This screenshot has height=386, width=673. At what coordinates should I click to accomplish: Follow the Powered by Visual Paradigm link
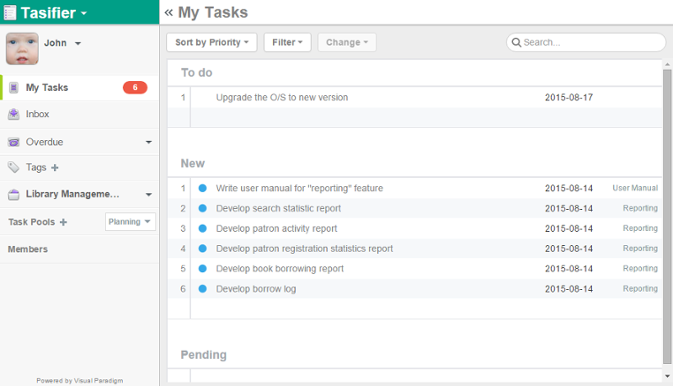80,380
